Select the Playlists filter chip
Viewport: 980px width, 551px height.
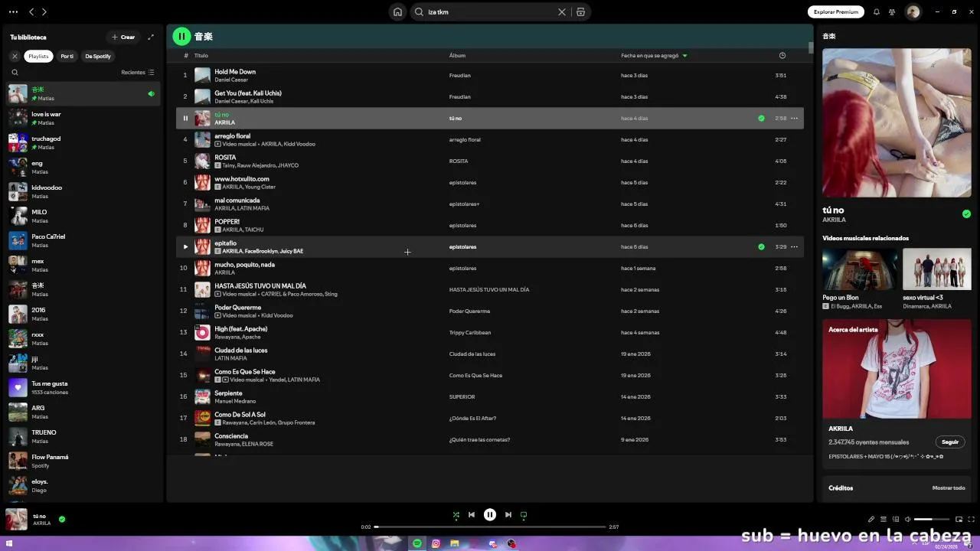[38, 56]
